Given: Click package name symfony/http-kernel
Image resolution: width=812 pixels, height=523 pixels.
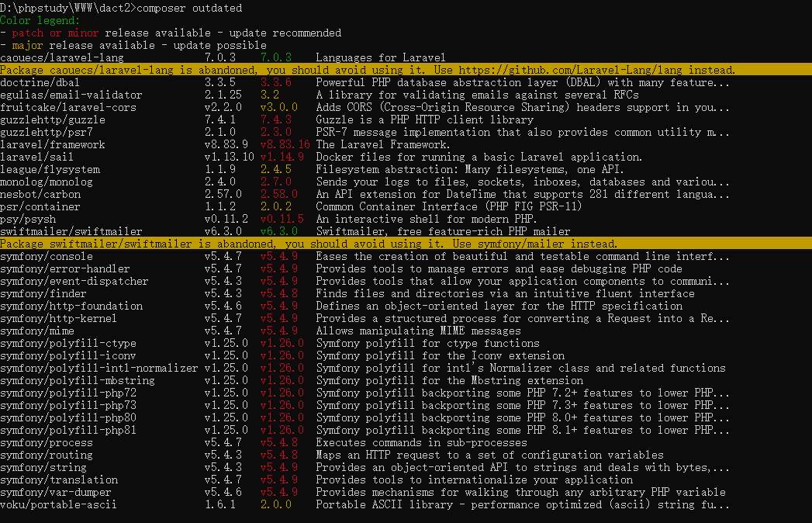Looking at the screenshot, I should [x=58, y=319].
